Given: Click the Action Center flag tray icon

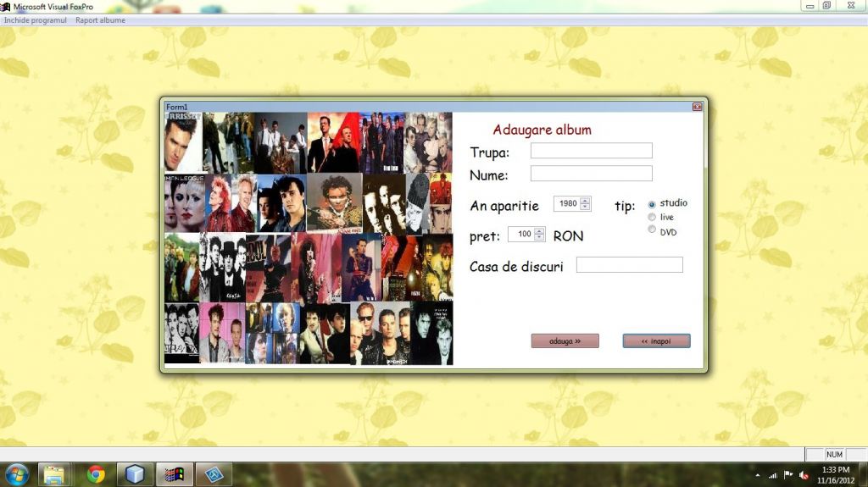Looking at the screenshot, I should pos(787,474).
